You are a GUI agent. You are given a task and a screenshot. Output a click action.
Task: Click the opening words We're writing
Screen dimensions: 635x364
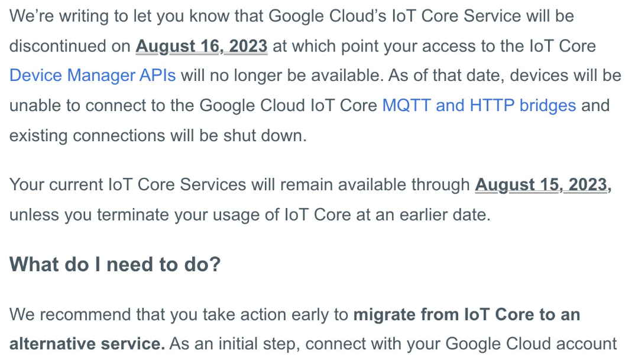coord(60,15)
